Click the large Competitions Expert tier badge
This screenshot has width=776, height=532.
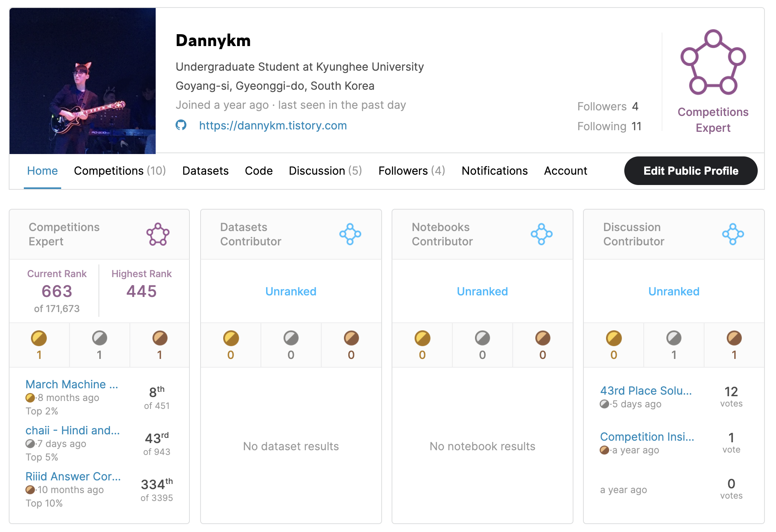tap(713, 62)
